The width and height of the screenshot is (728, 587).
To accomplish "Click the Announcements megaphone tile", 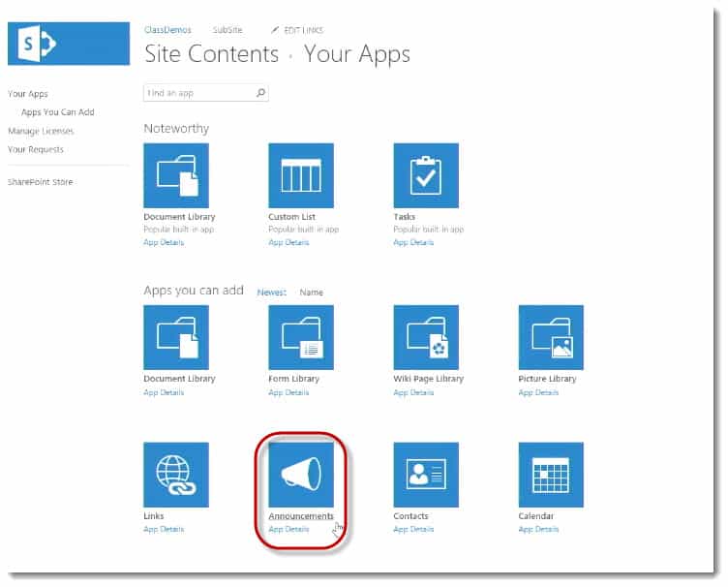I will click(301, 474).
